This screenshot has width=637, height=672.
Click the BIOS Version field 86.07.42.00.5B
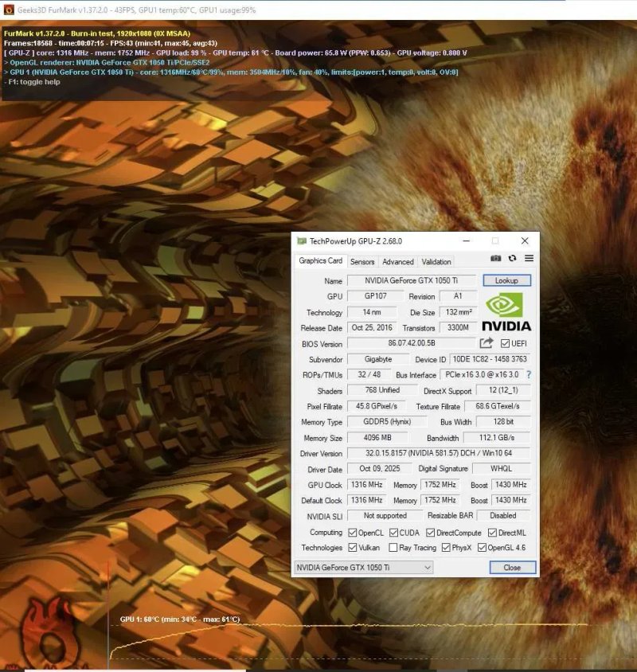[x=412, y=343]
